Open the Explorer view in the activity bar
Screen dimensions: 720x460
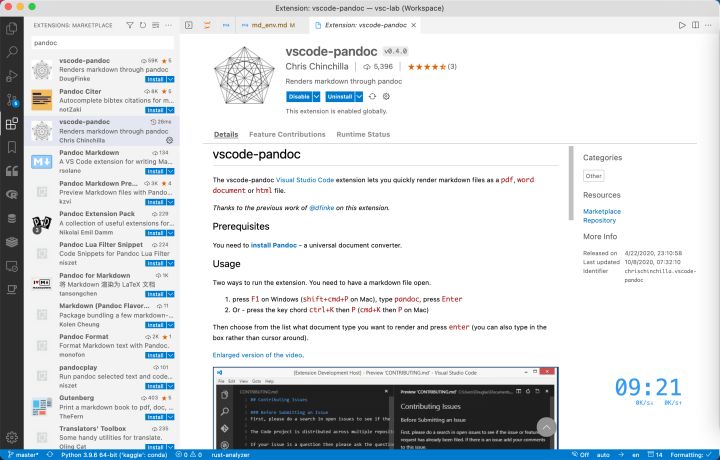click(11, 28)
